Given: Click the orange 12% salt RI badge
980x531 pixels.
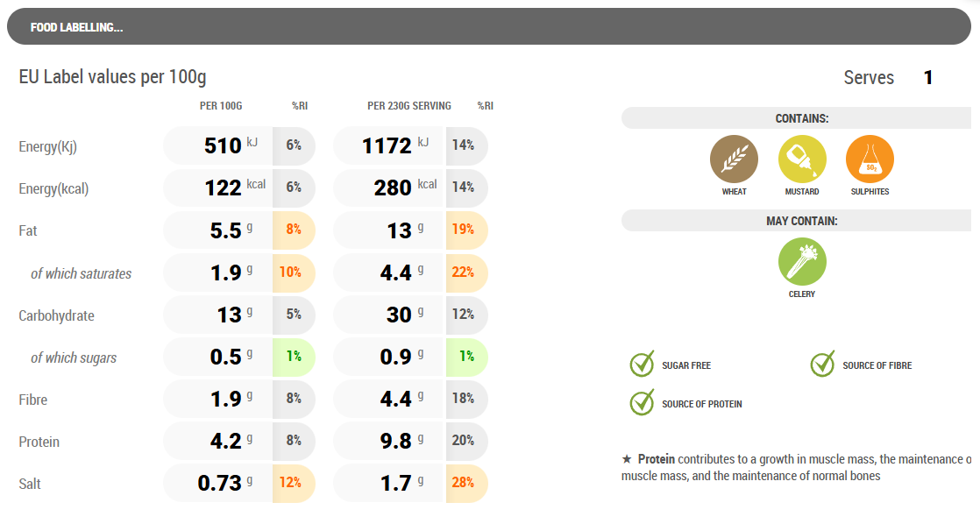Looking at the screenshot, I should [x=291, y=483].
